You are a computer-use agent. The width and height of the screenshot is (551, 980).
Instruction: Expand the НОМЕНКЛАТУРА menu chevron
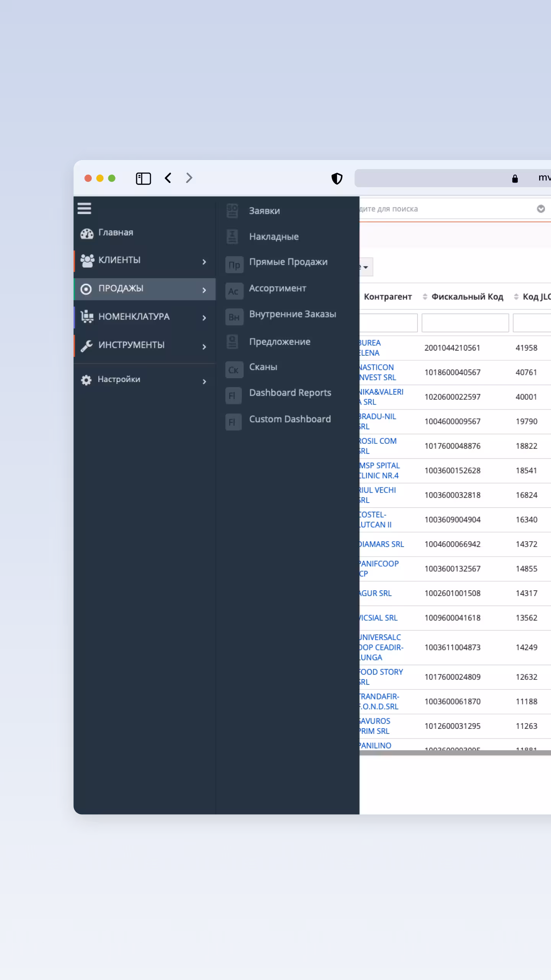click(x=204, y=318)
